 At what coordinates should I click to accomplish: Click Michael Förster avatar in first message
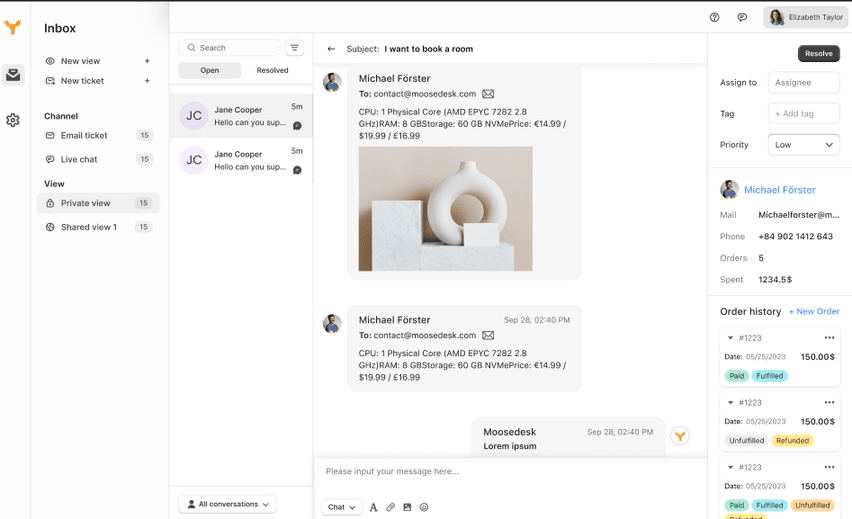point(332,83)
